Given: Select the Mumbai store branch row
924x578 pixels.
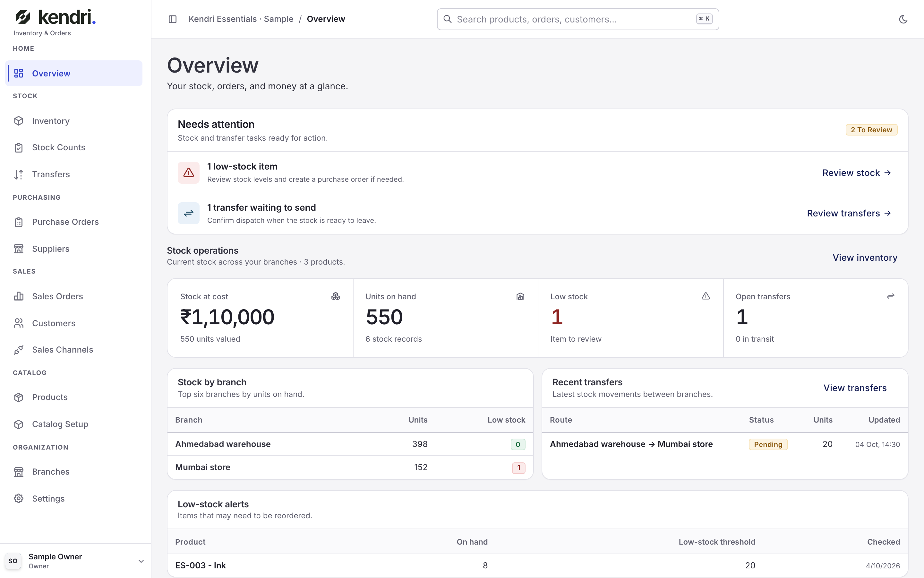Looking at the screenshot, I should point(350,468).
